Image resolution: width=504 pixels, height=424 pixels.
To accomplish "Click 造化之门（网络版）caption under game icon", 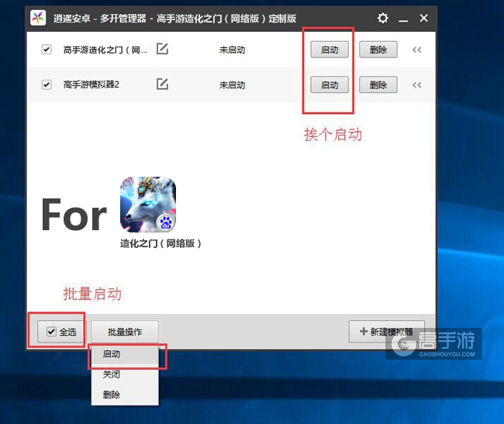I will coord(161,243).
